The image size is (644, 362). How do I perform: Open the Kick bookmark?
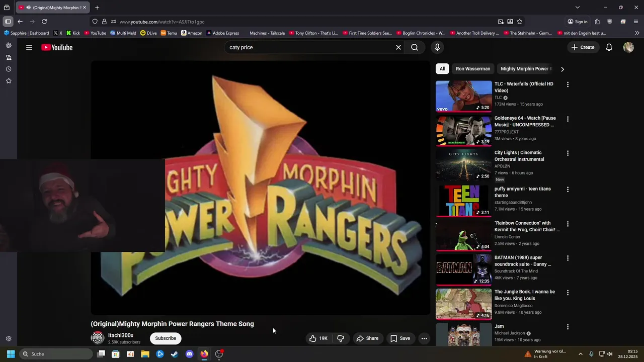pos(73,33)
